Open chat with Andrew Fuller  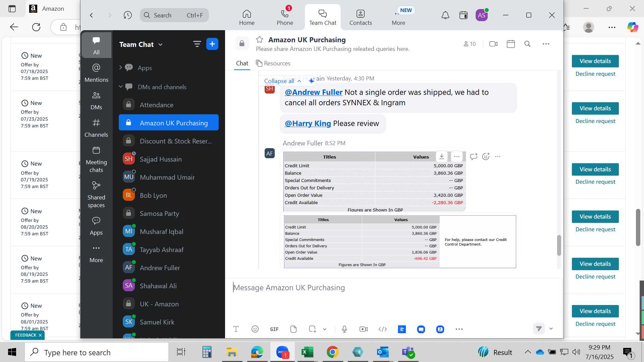pos(168,267)
